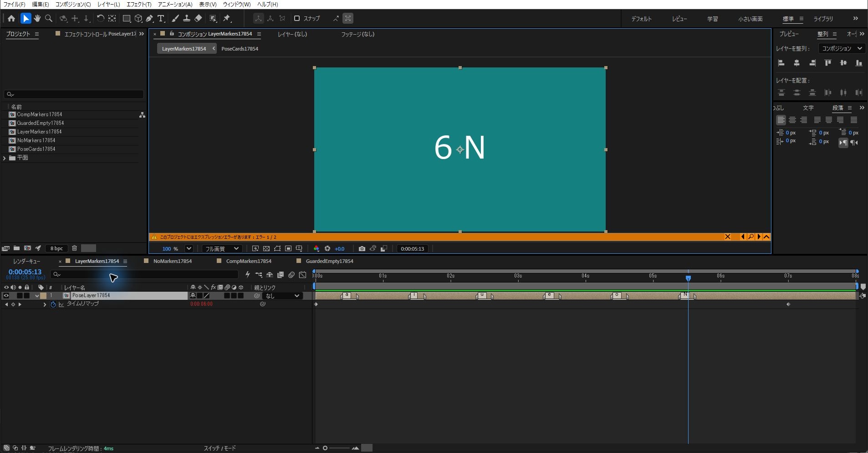868x453 pixels.
Task: Align layers to left edge
Action: (x=781, y=63)
